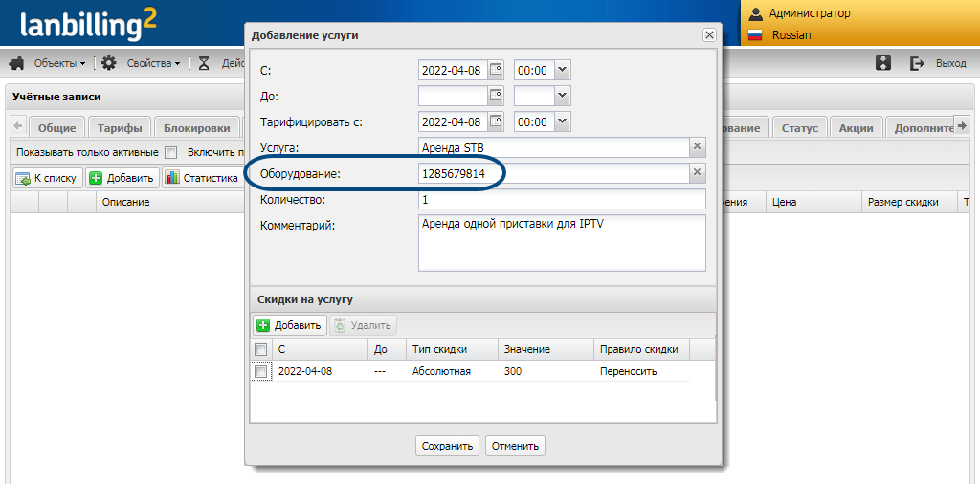Switch to the Общие tab

(x=56, y=128)
